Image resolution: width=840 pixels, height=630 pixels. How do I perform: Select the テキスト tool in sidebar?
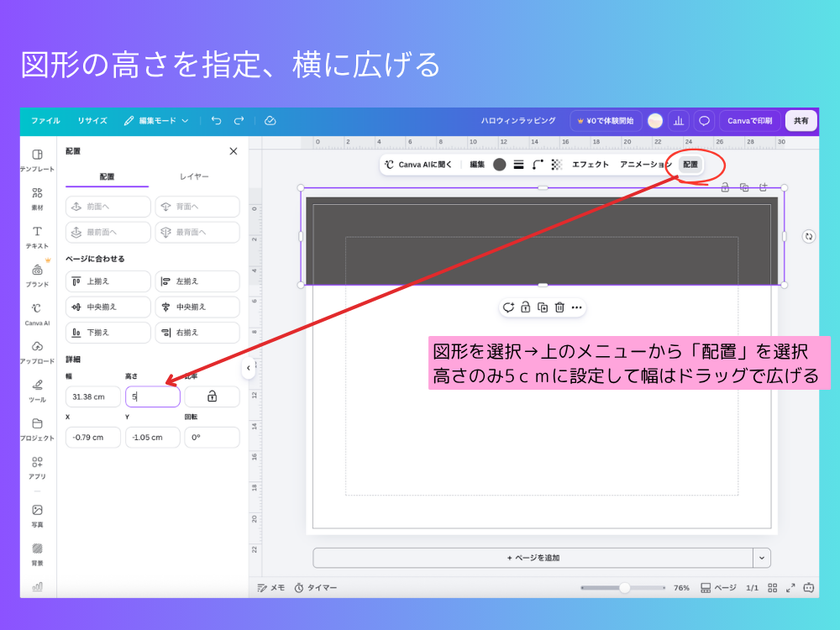point(37,238)
